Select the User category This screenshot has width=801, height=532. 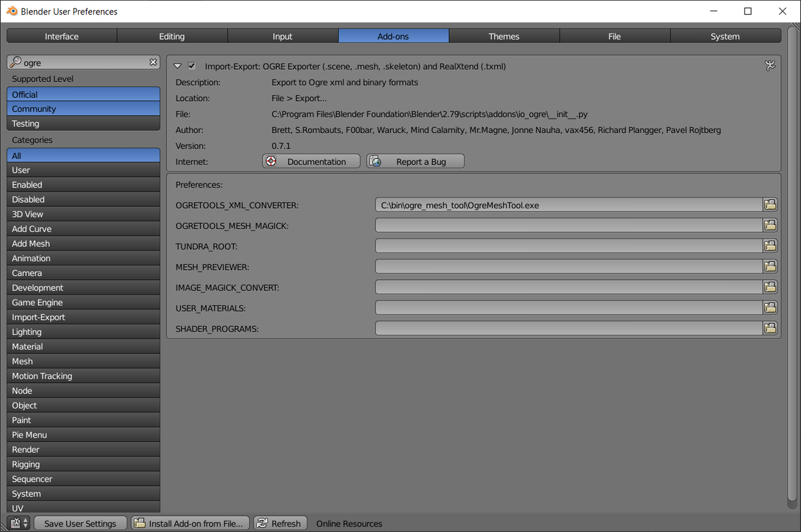(x=84, y=170)
